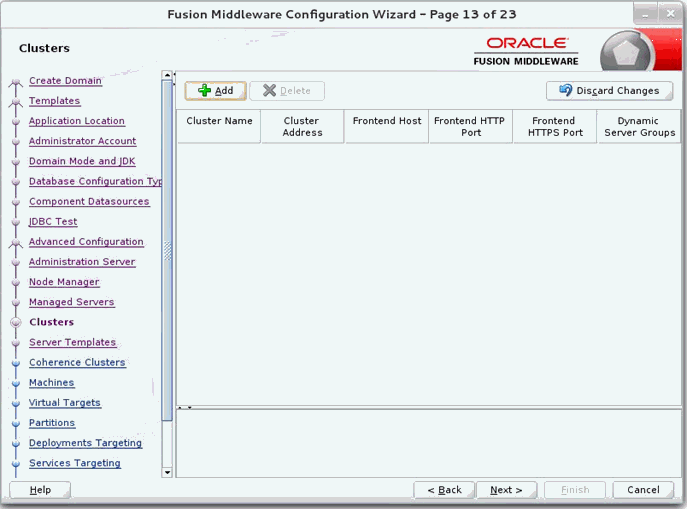Click the Frontend Host column header
This screenshot has height=509, width=687.
point(386,127)
